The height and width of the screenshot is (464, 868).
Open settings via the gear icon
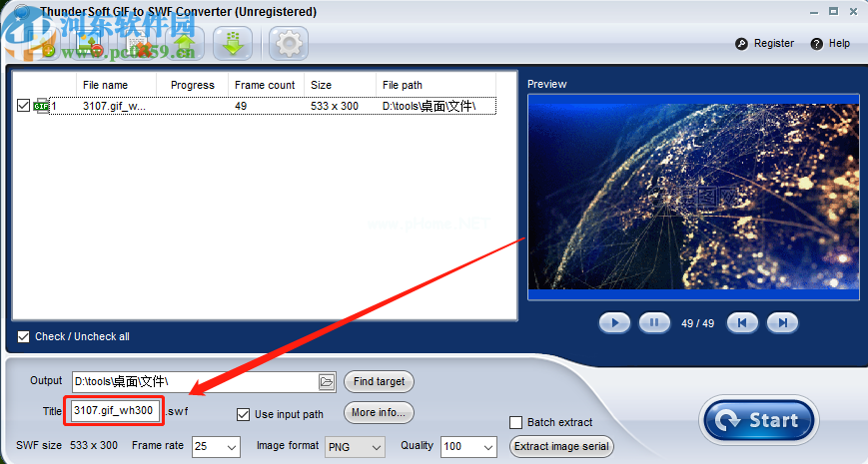(289, 43)
